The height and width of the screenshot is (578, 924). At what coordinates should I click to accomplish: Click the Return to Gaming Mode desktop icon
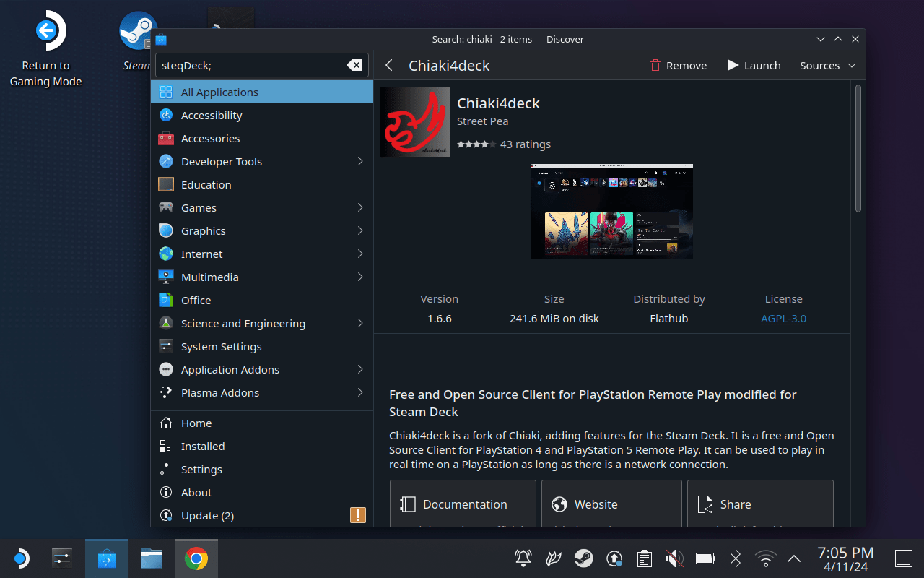45,49
